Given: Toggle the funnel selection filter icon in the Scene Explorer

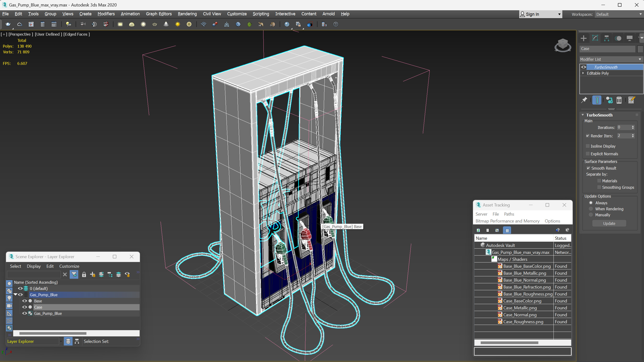Looking at the screenshot, I should (x=74, y=274).
